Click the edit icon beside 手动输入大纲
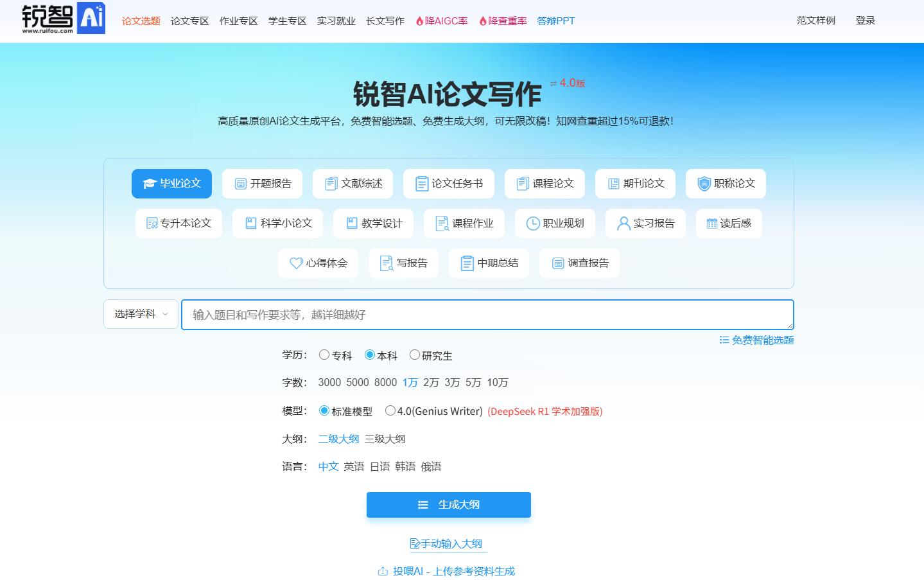The height and width of the screenshot is (580, 924). [415, 543]
